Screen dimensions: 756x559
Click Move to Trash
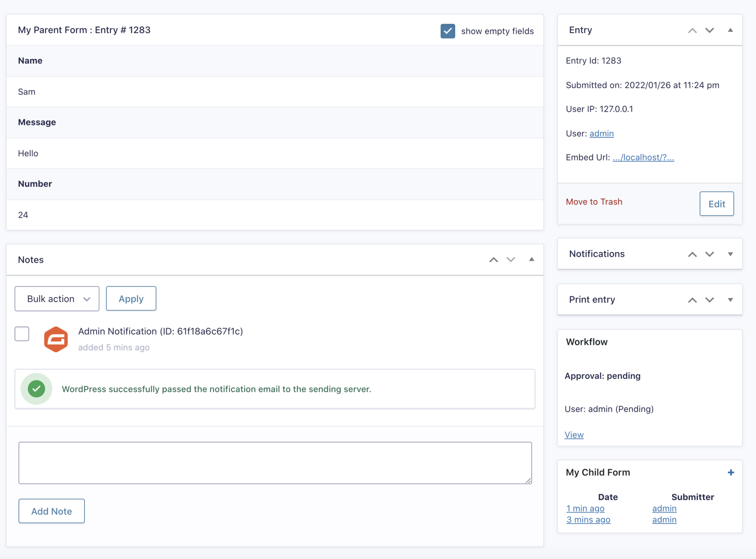pos(594,202)
